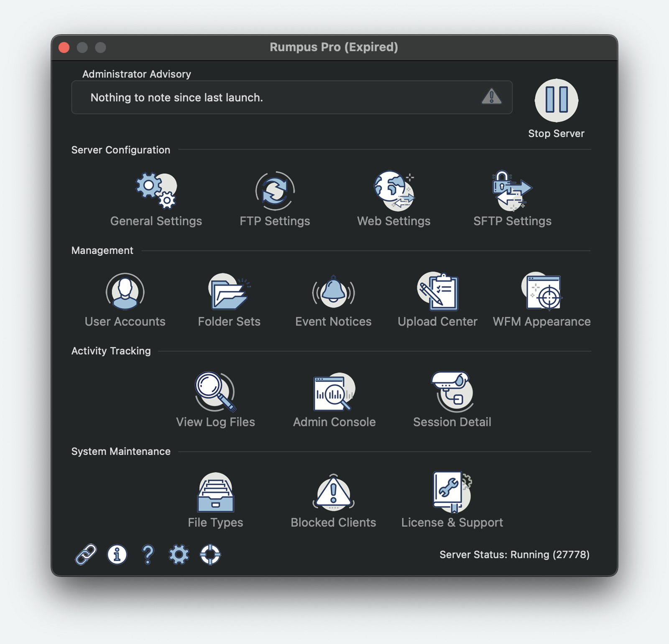The width and height of the screenshot is (669, 644).
Task: Open Web Settings globe icon
Action: 394,191
